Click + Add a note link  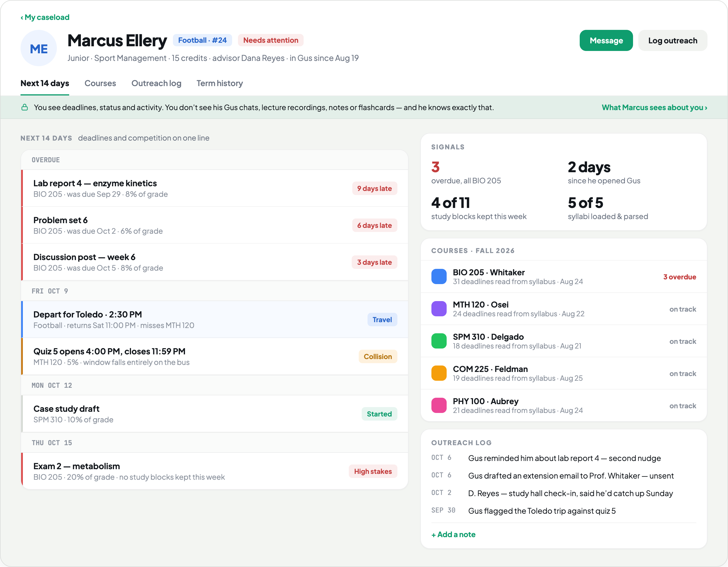453,535
